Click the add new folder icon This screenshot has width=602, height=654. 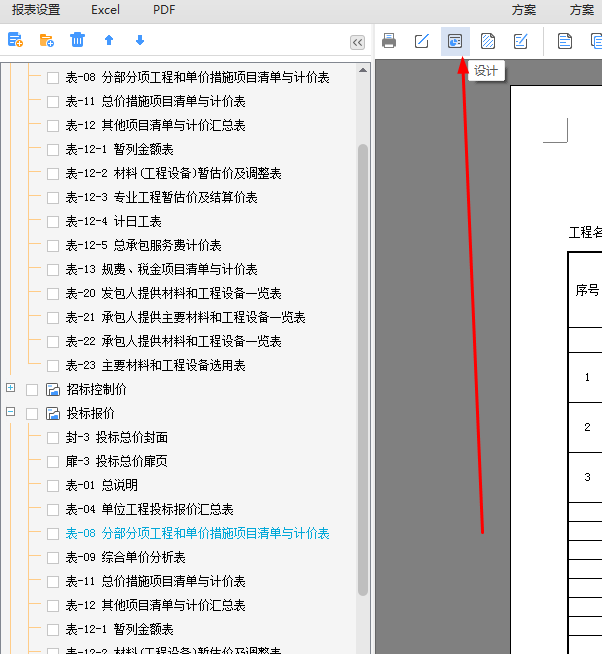pyautogui.click(x=47, y=40)
